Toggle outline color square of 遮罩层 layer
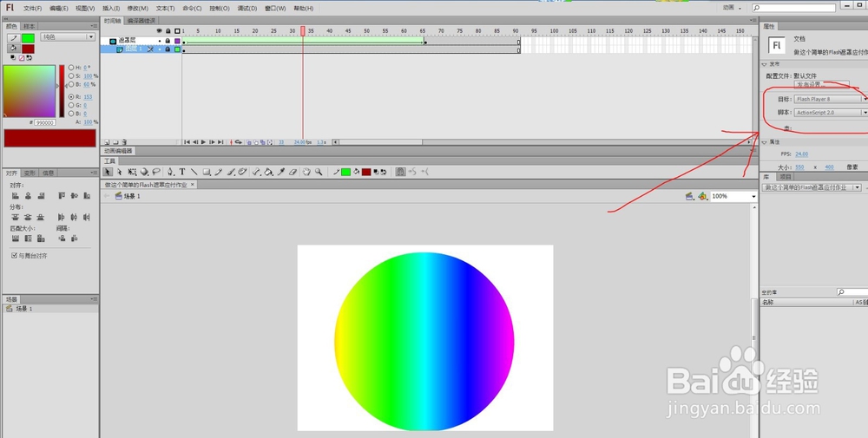The image size is (868, 438). click(x=177, y=41)
